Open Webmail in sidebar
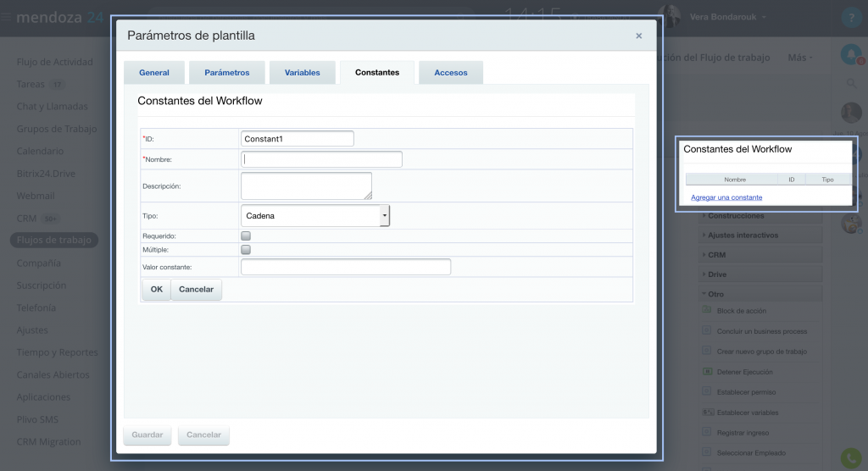The image size is (868, 471). pos(36,196)
